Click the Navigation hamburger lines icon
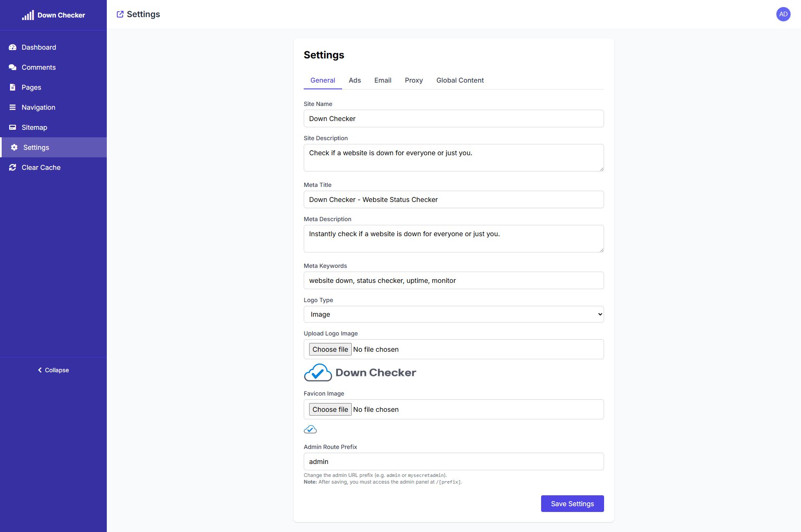This screenshot has height=532, width=801. tap(13, 107)
